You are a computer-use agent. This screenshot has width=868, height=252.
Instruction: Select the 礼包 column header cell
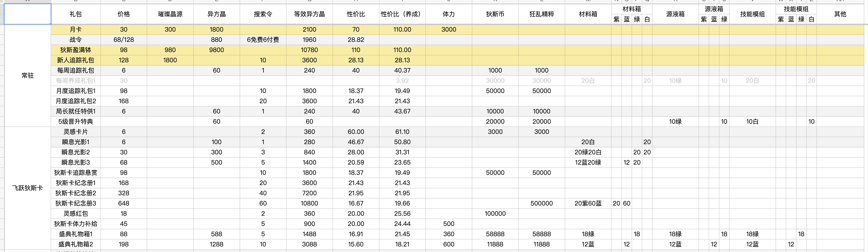(75, 14)
